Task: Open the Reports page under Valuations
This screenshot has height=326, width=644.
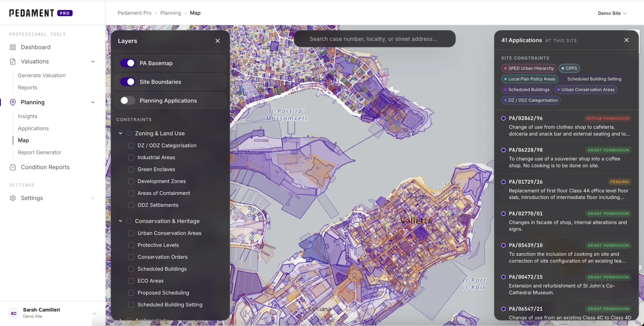Action: pos(27,88)
